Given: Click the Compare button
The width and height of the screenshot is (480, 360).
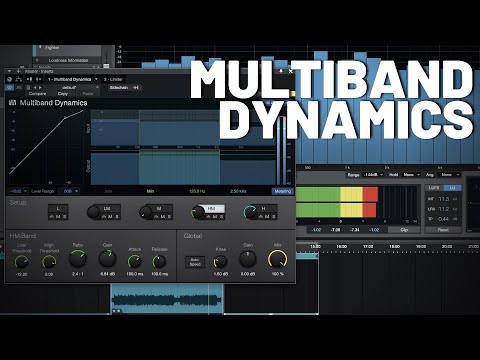Looking at the screenshot, I should tap(37, 94).
